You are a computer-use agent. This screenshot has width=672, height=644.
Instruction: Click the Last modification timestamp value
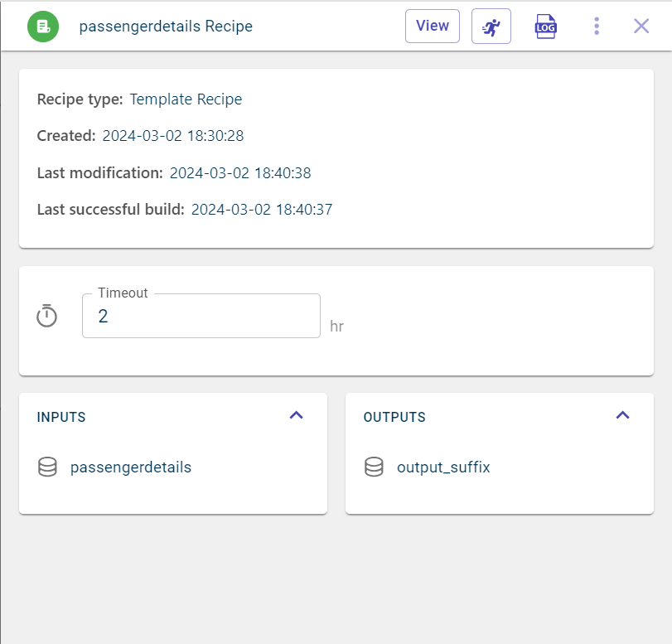(240, 173)
